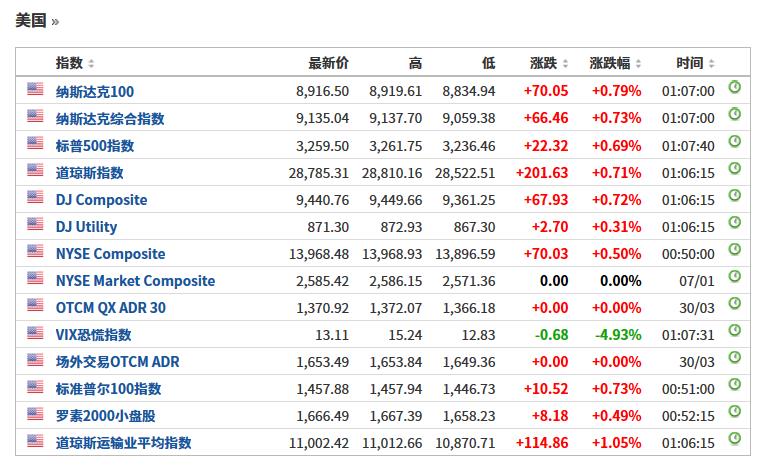Sort by 涨跌 using its sort arrows
The height and width of the screenshot is (465, 758).
point(565,63)
